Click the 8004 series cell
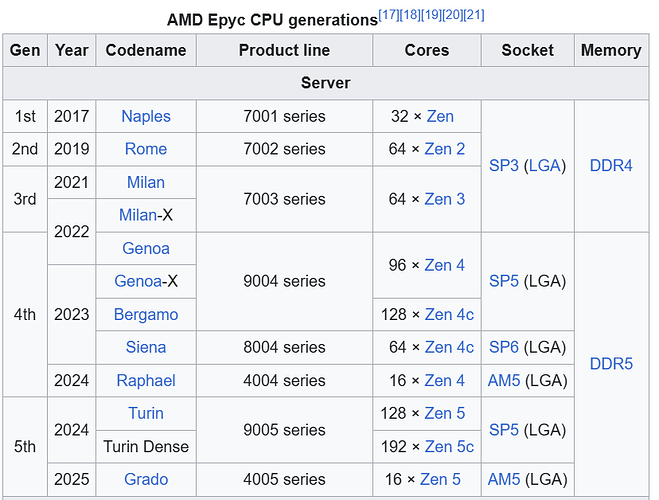This screenshot has height=500, width=659. point(285,347)
